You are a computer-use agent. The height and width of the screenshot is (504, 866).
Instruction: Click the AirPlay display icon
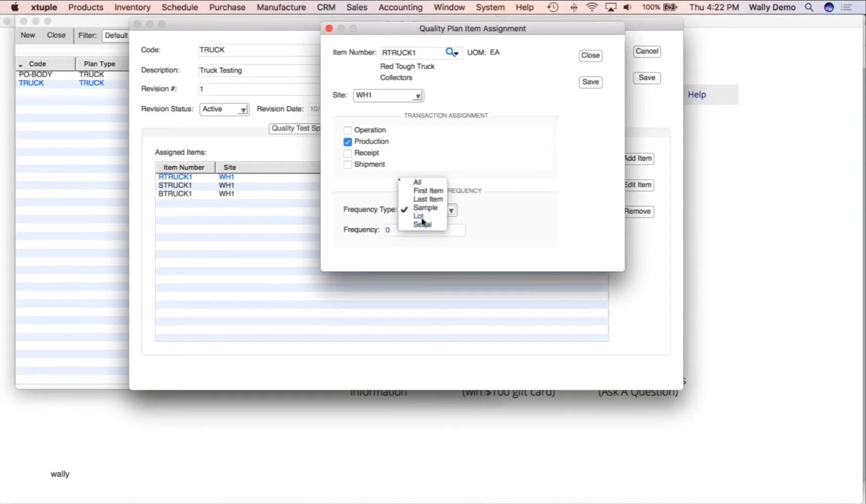coord(611,7)
